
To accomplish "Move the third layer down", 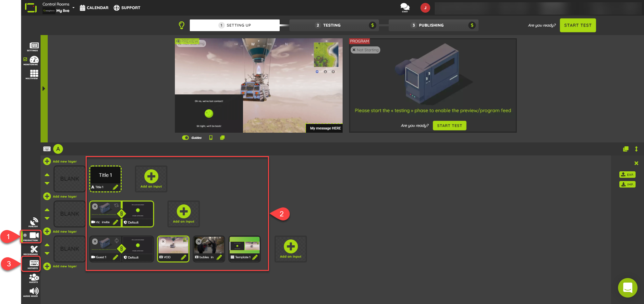I will click(x=47, y=253).
